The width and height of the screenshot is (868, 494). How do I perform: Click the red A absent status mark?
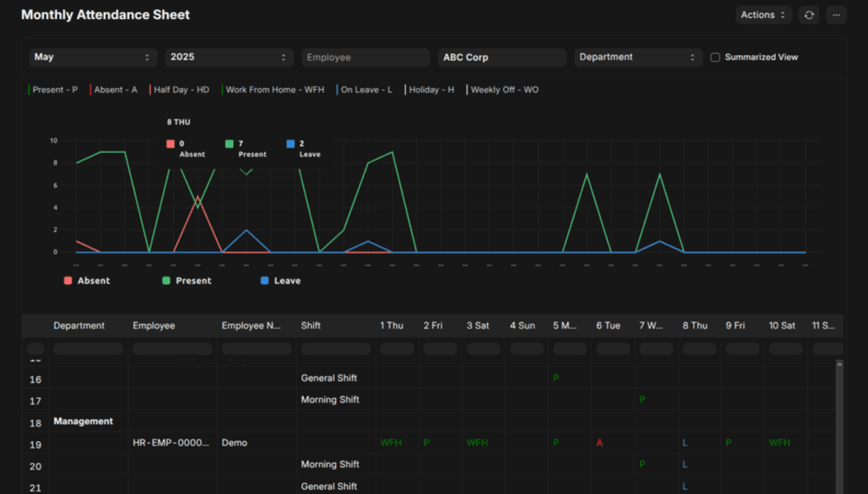tap(600, 443)
